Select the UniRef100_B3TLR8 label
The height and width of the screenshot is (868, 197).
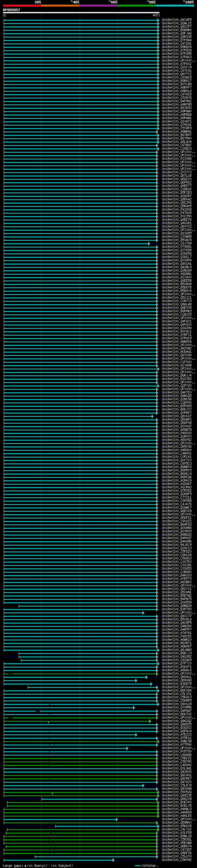click(x=177, y=84)
